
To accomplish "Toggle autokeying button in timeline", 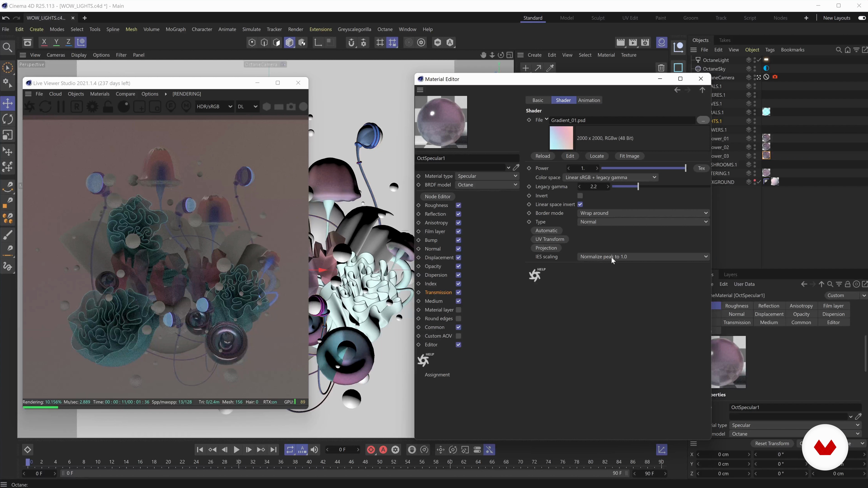I will point(383,450).
